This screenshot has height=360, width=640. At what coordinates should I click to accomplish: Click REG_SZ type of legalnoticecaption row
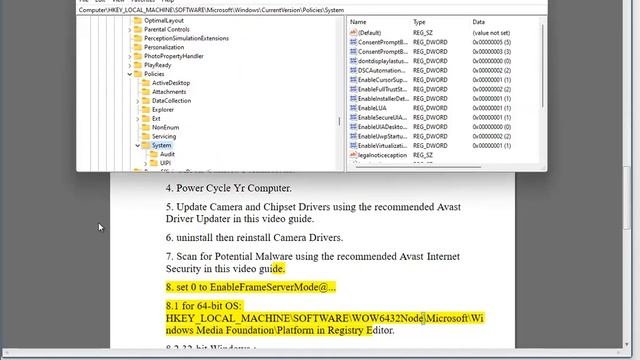coord(422,155)
